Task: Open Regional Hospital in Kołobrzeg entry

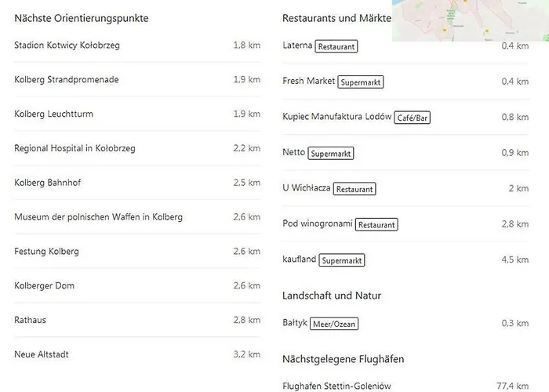Action: point(75,149)
